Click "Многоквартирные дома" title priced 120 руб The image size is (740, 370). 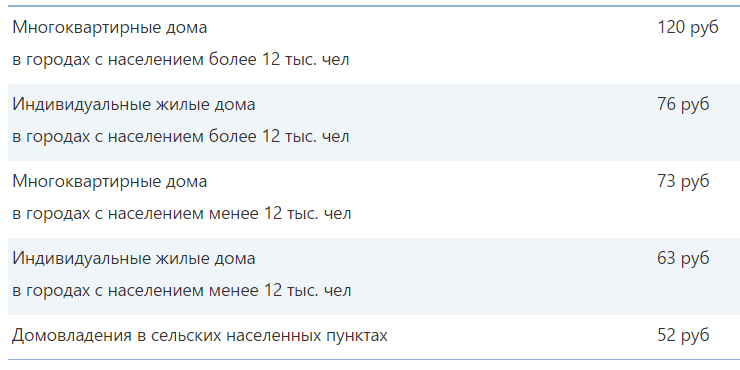[x=109, y=28]
